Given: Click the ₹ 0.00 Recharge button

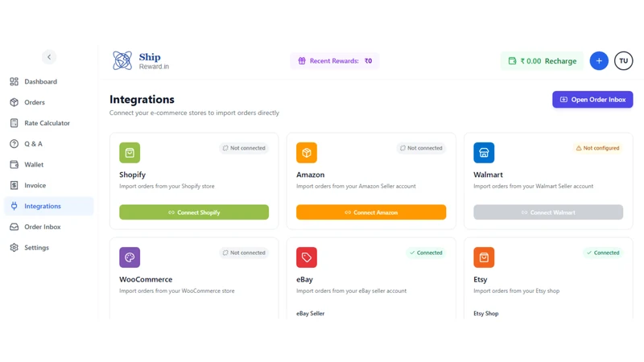Looking at the screenshot, I should (542, 61).
